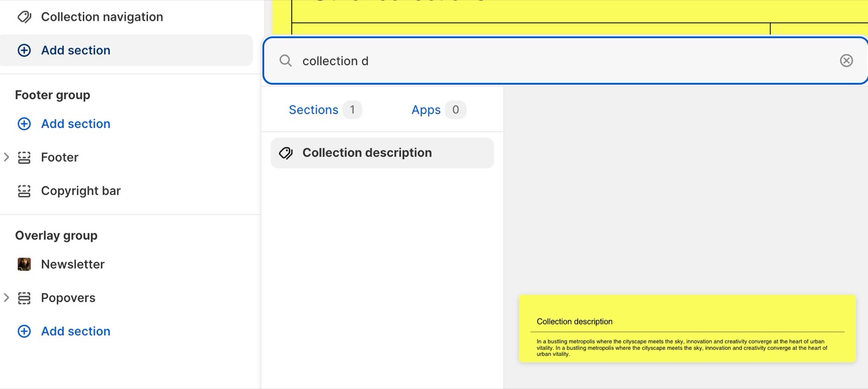Choose the Collection description result
This screenshot has width=868, height=389.
(x=382, y=153)
